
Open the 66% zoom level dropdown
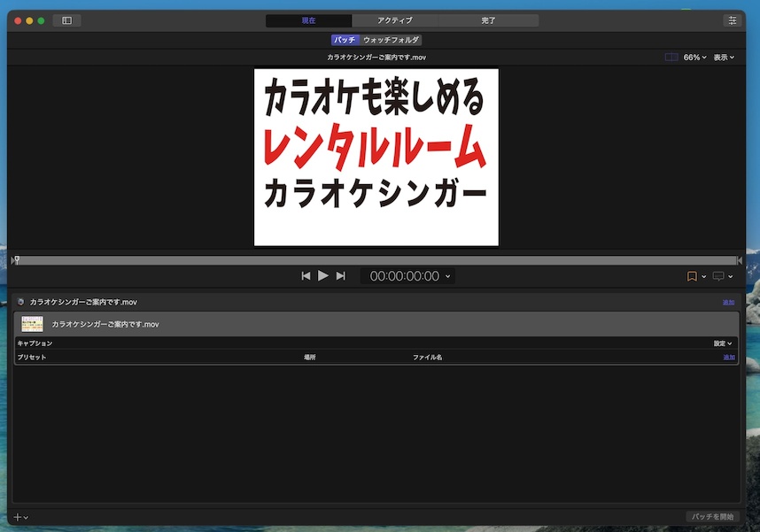[x=694, y=57]
